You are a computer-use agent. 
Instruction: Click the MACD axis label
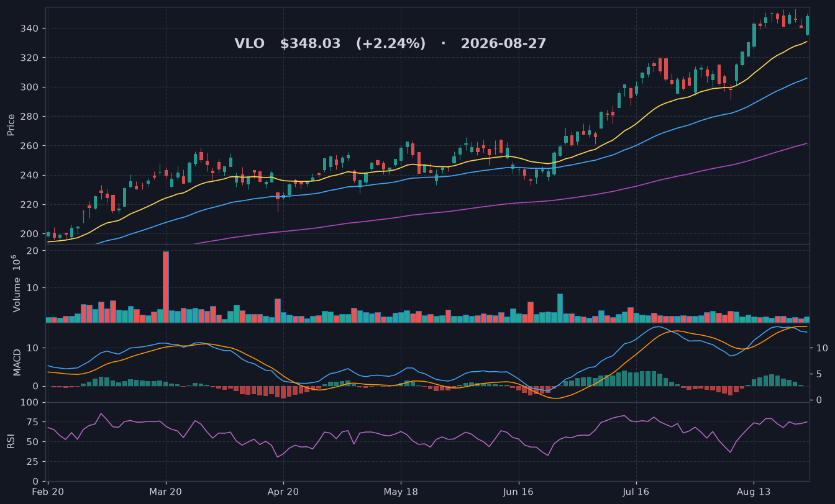(17, 362)
